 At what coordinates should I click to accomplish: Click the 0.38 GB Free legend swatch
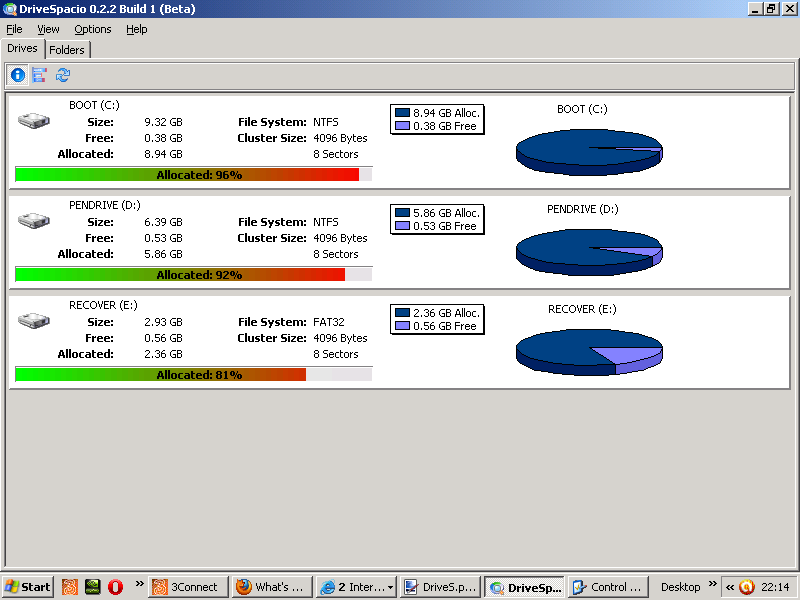402,126
